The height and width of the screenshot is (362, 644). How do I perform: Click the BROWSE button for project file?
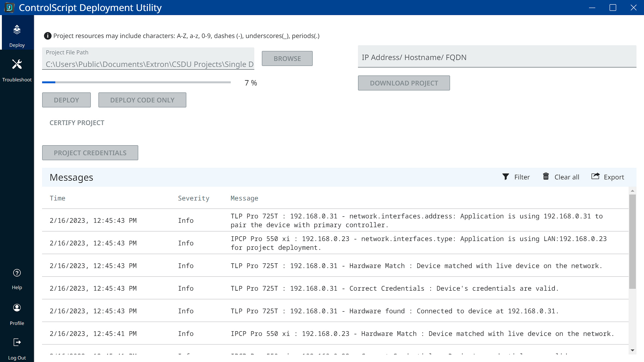(287, 58)
